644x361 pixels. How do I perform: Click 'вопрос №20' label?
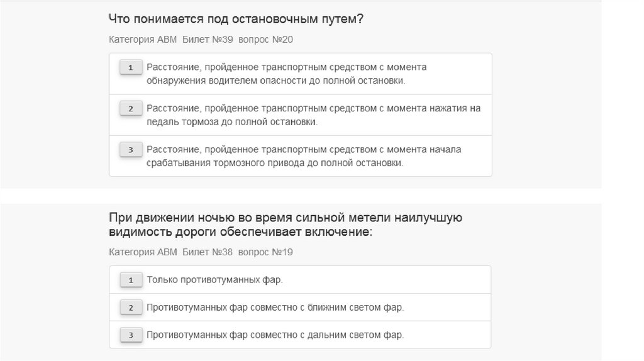pyautogui.click(x=265, y=40)
